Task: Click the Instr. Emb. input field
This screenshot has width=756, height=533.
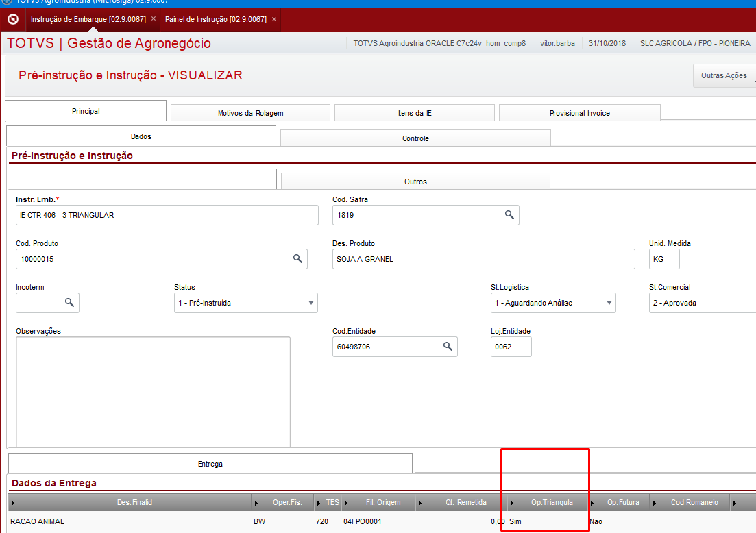Action: [167, 215]
